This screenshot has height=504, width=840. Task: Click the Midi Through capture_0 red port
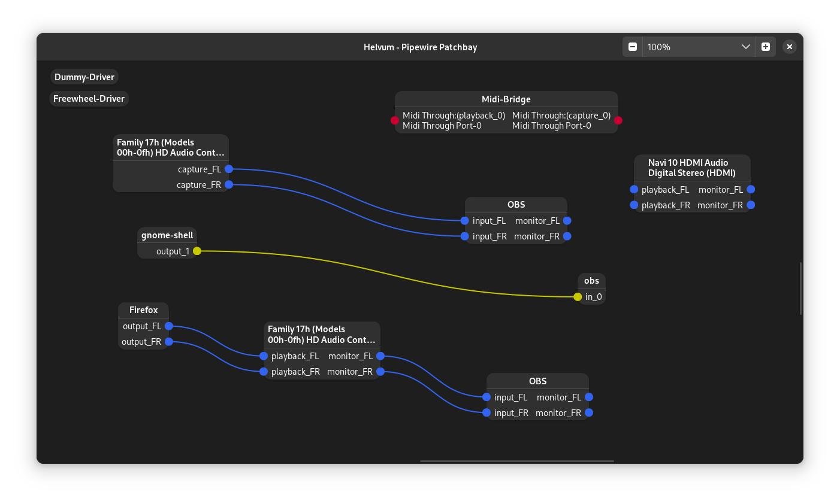(618, 120)
